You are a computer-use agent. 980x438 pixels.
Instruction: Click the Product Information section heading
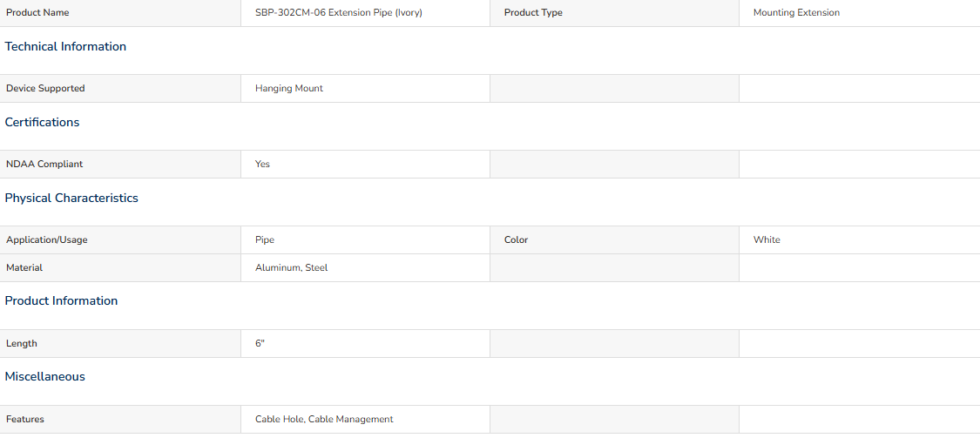coord(61,301)
